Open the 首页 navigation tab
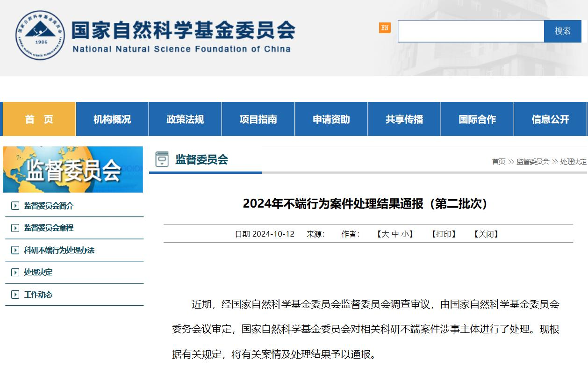Screen dimensions: 588x389 coord(39,119)
